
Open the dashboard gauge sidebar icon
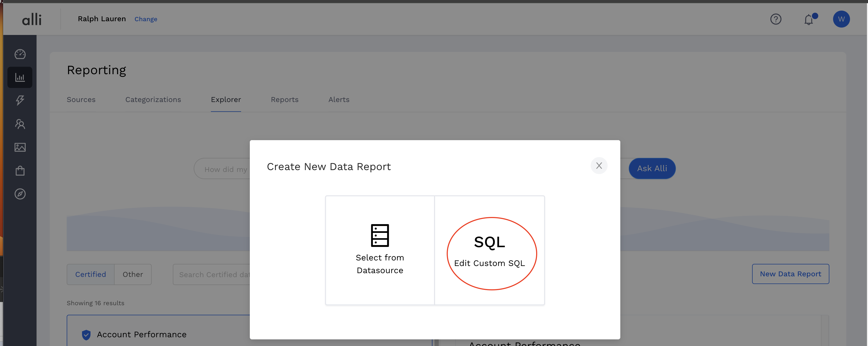pyautogui.click(x=20, y=54)
